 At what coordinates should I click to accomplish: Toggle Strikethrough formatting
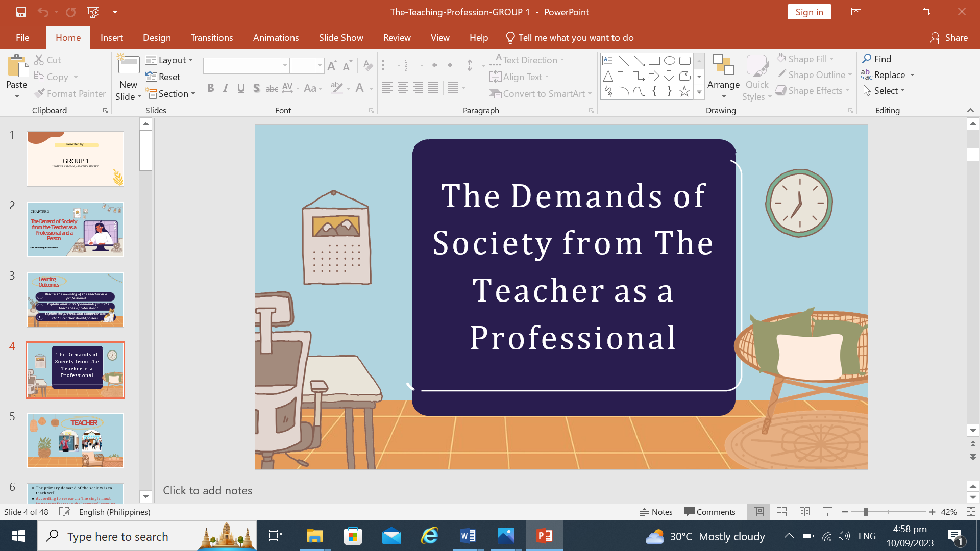pyautogui.click(x=272, y=88)
